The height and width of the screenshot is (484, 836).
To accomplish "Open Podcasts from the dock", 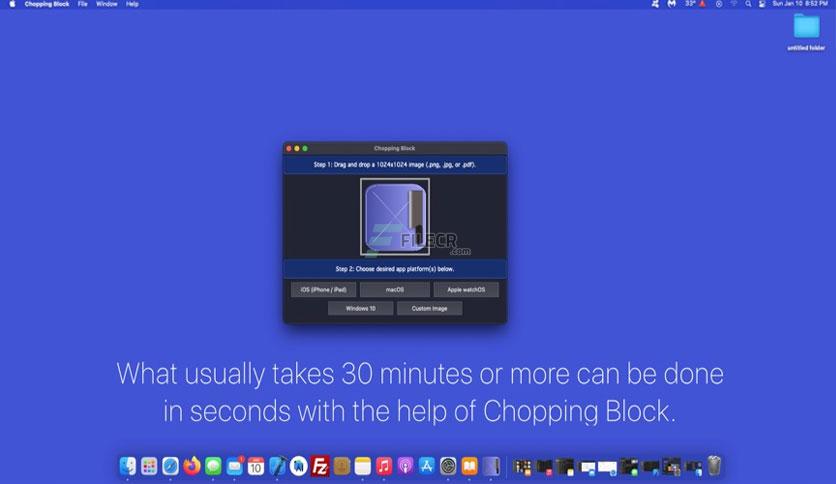I will (405, 466).
